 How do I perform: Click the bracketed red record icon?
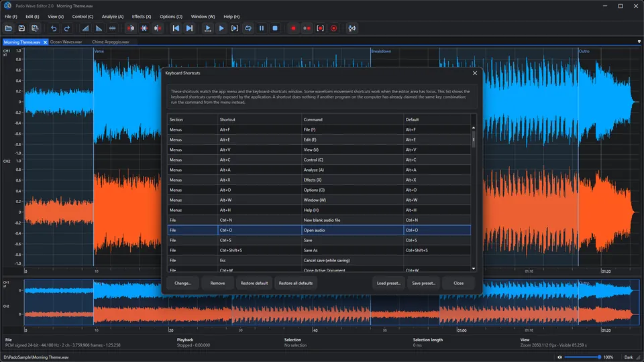[x=321, y=28]
